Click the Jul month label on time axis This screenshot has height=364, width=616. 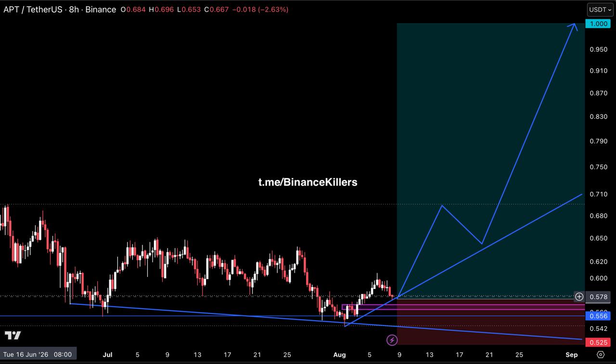pos(107,355)
